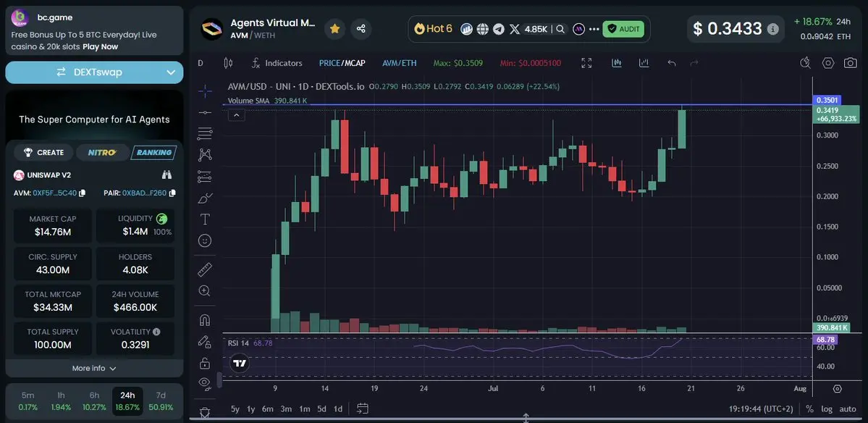This screenshot has height=423, width=868.
Task: Open the D timeframe interval selector
Action: click(201, 63)
